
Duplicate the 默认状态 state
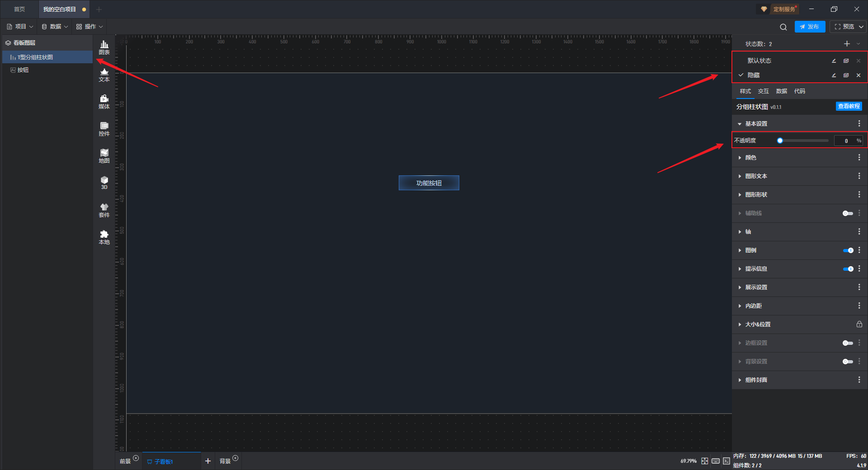click(x=846, y=61)
